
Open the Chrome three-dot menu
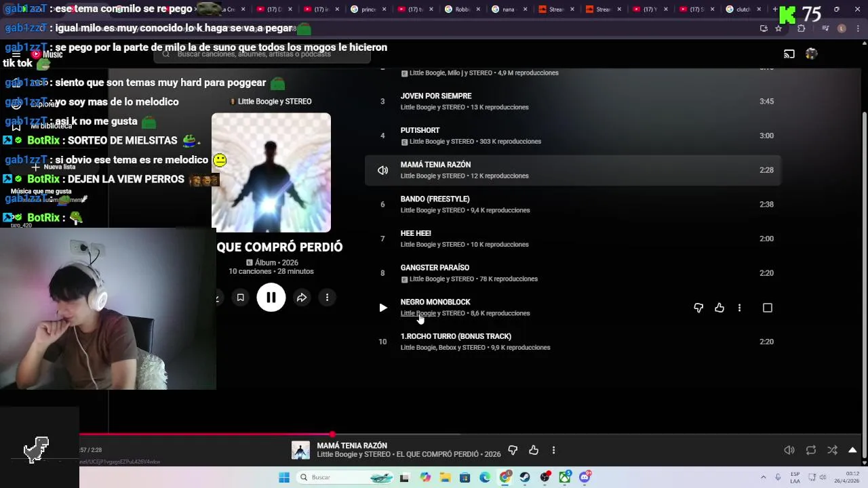pos(856,28)
